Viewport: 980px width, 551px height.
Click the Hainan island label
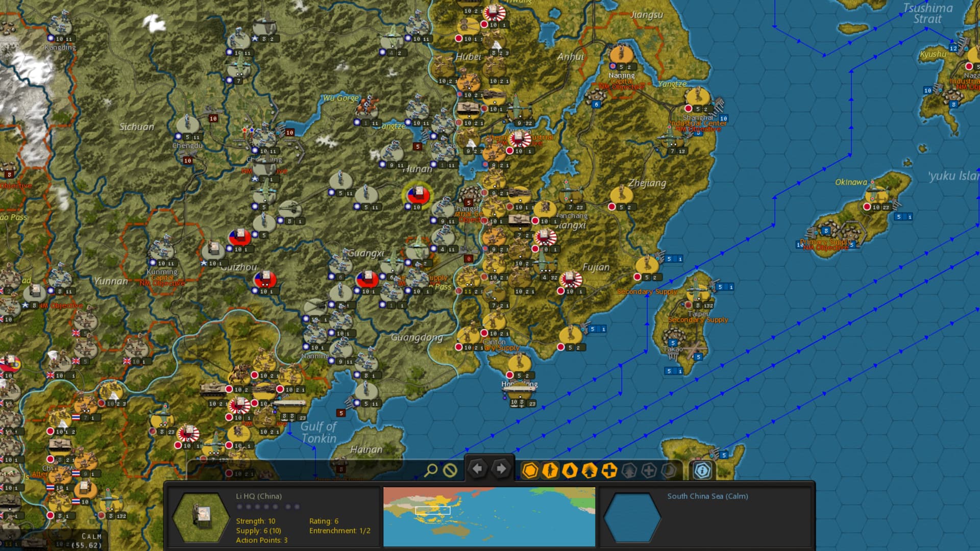point(366,449)
